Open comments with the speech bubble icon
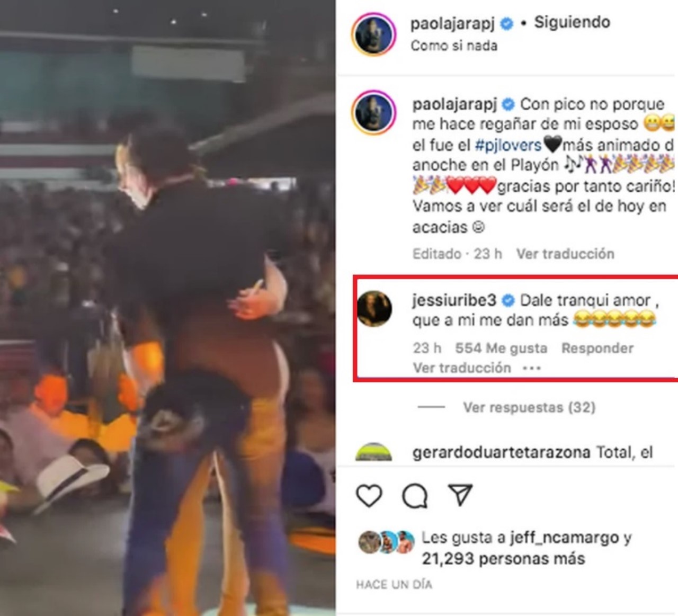678x616 pixels. (x=414, y=496)
